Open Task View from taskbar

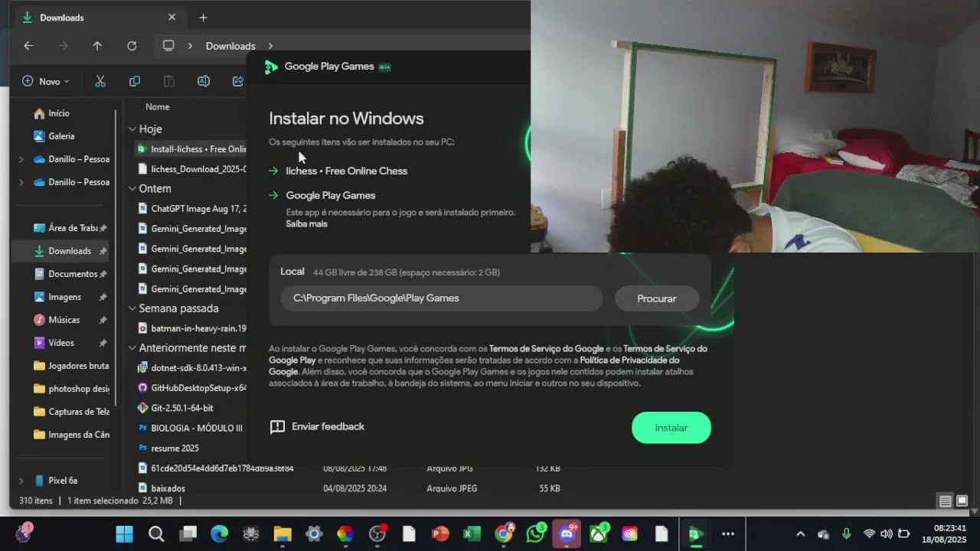(188, 533)
